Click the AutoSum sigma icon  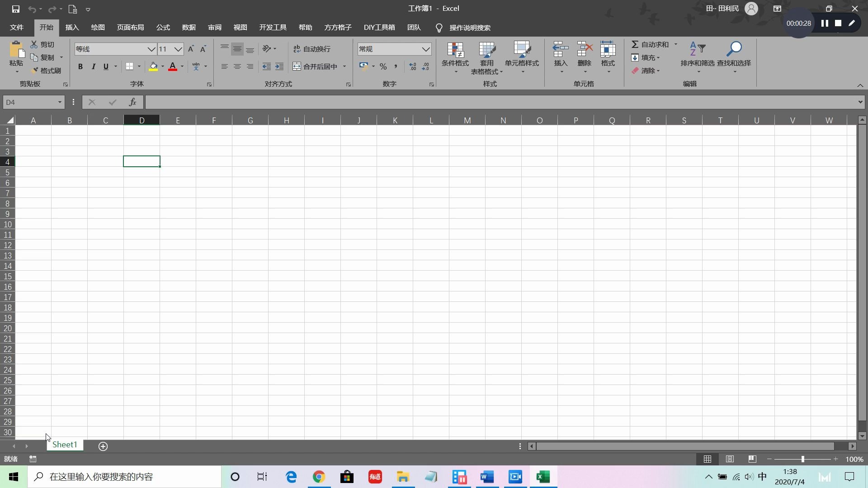point(635,44)
